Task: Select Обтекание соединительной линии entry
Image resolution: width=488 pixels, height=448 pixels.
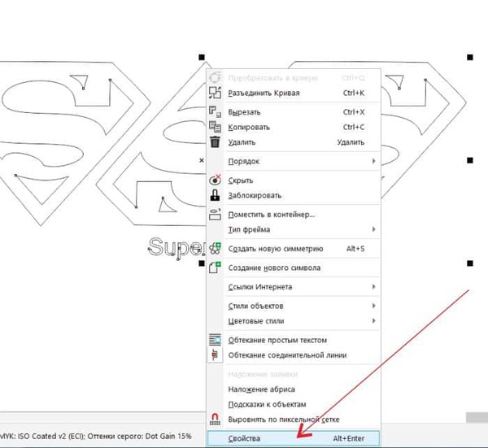Action: (x=288, y=355)
